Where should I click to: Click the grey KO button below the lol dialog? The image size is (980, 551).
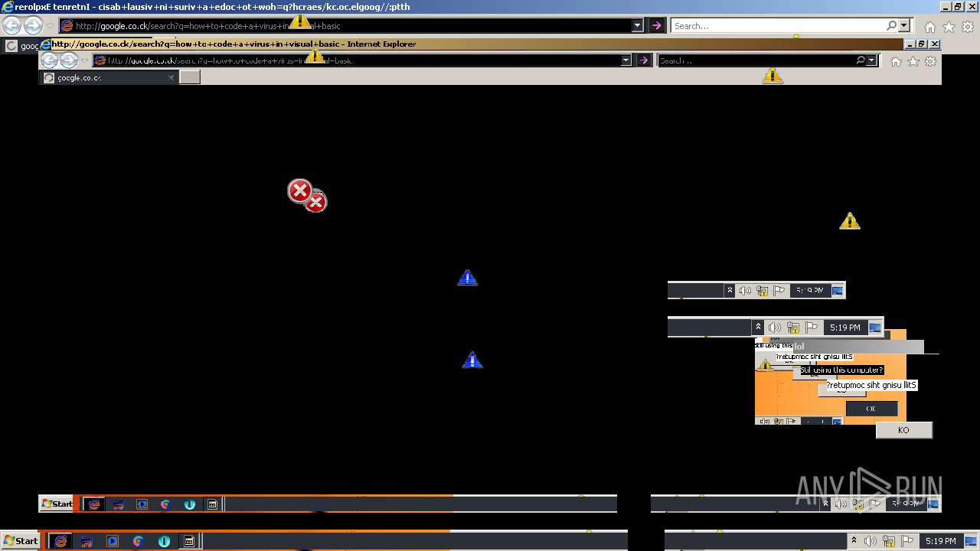pyautogui.click(x=903, y=430)
